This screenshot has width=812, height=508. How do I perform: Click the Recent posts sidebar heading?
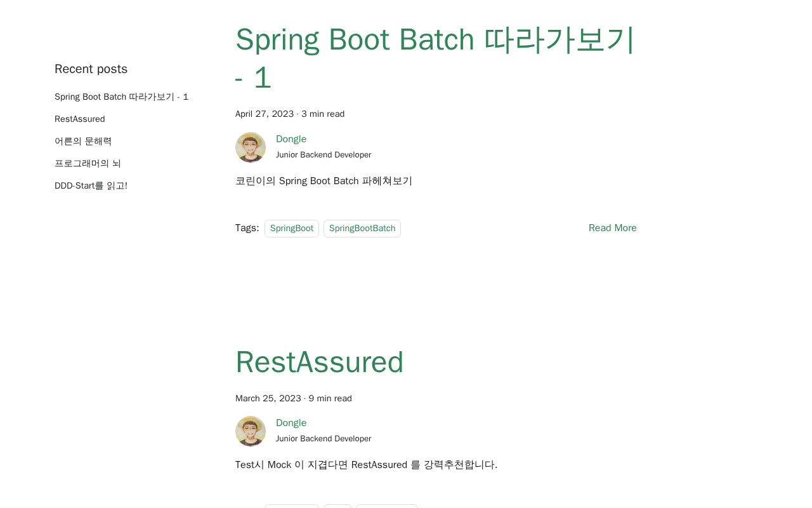[x=91, y=69]
